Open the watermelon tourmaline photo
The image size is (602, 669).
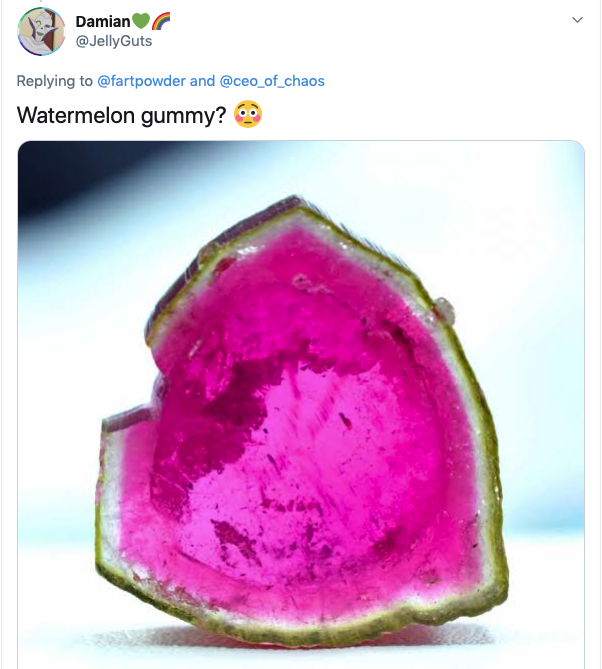(x=301, y=404)
